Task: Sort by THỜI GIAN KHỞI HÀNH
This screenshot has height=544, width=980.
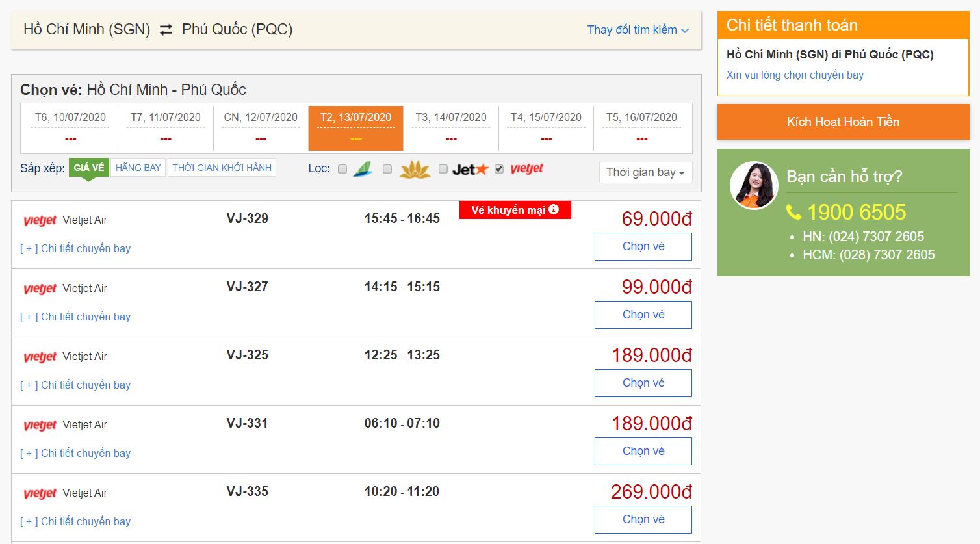Action: click(x=222, y=168)
